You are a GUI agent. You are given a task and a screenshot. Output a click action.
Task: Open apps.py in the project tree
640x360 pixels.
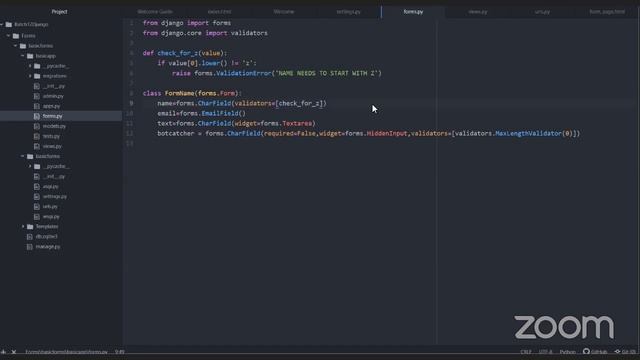[51, 106]
